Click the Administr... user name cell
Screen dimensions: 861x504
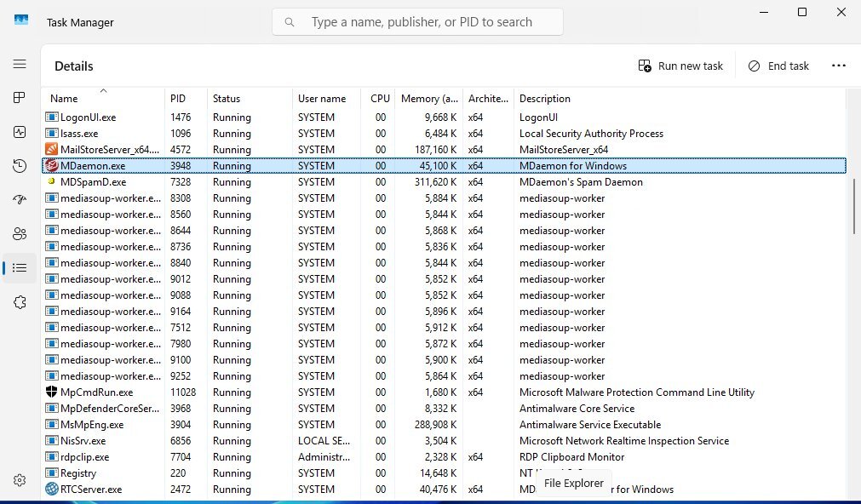pyautogui.click(x=324, y=457)
